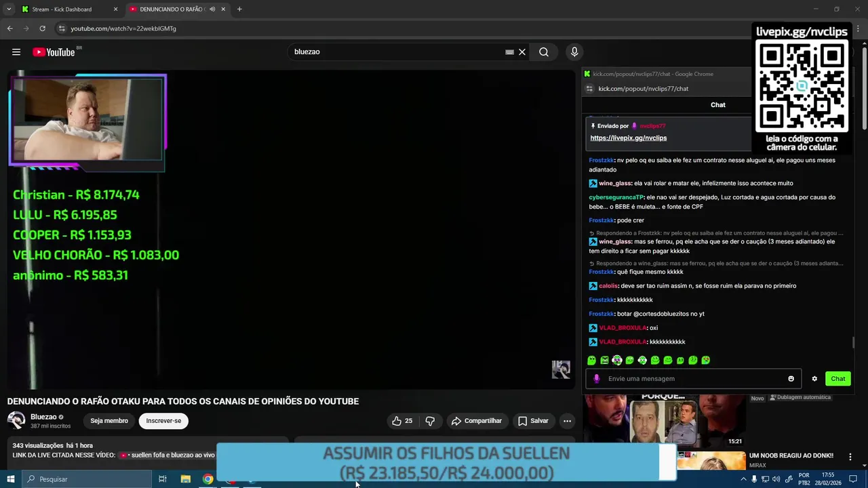Subscribe with the Inscrever-se button
Viewport: 868px width, 488px height.
[163, 421]
